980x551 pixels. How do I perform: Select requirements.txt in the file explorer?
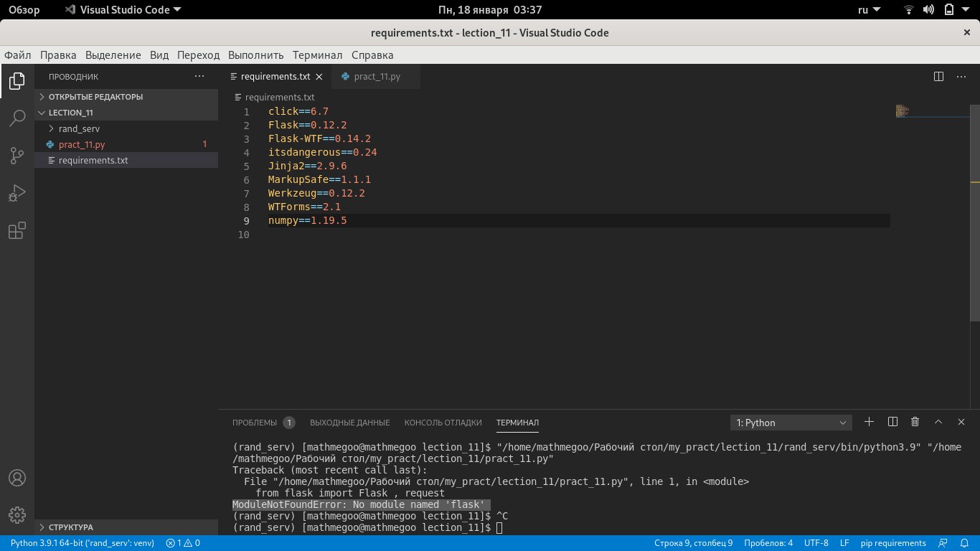(126, 160)
